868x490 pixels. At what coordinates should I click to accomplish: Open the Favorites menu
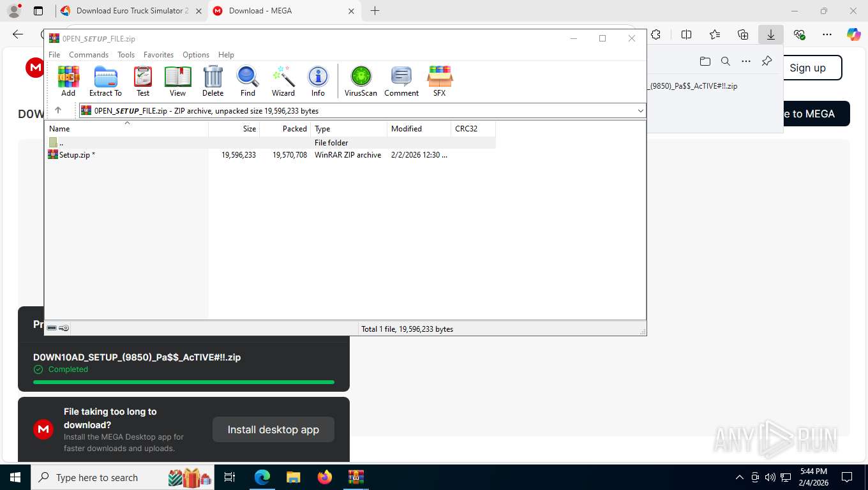(158, 55)
